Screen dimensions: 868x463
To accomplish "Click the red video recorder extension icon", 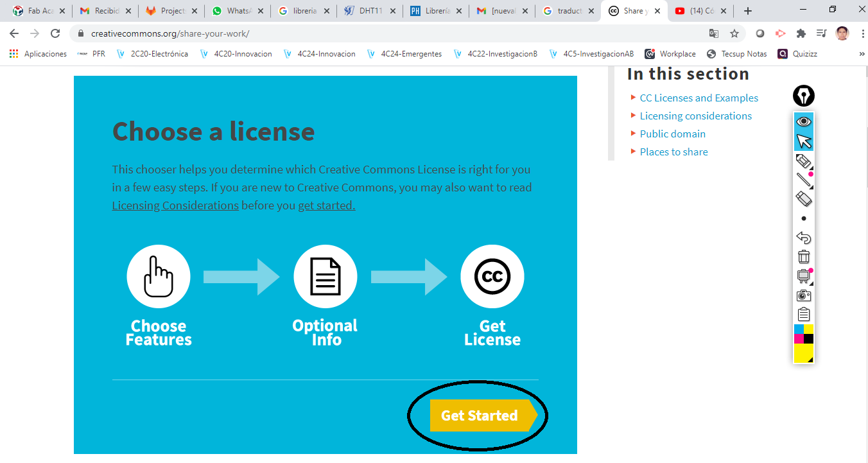I will tap(781, 33).
